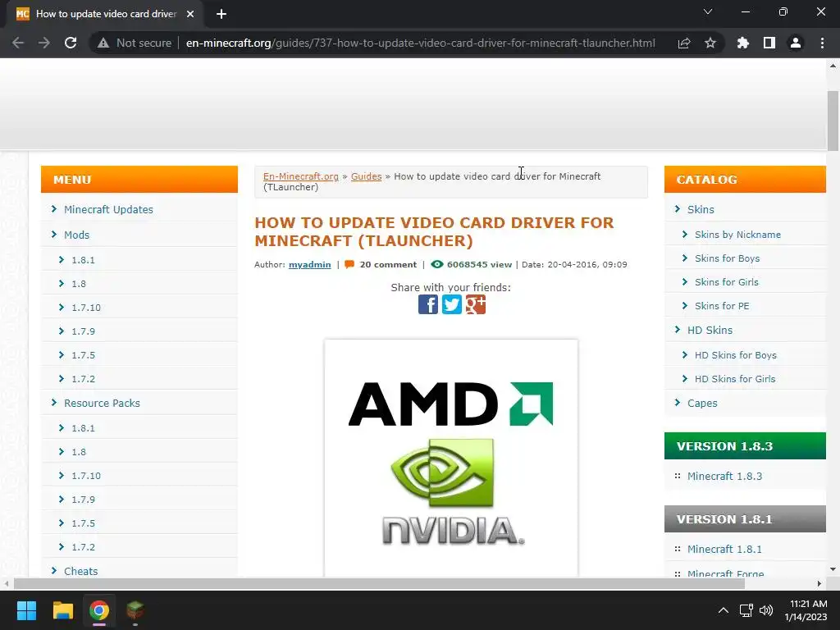840x630 pixels.
Task: Click the share this page icon
Action: click(684, 43)
